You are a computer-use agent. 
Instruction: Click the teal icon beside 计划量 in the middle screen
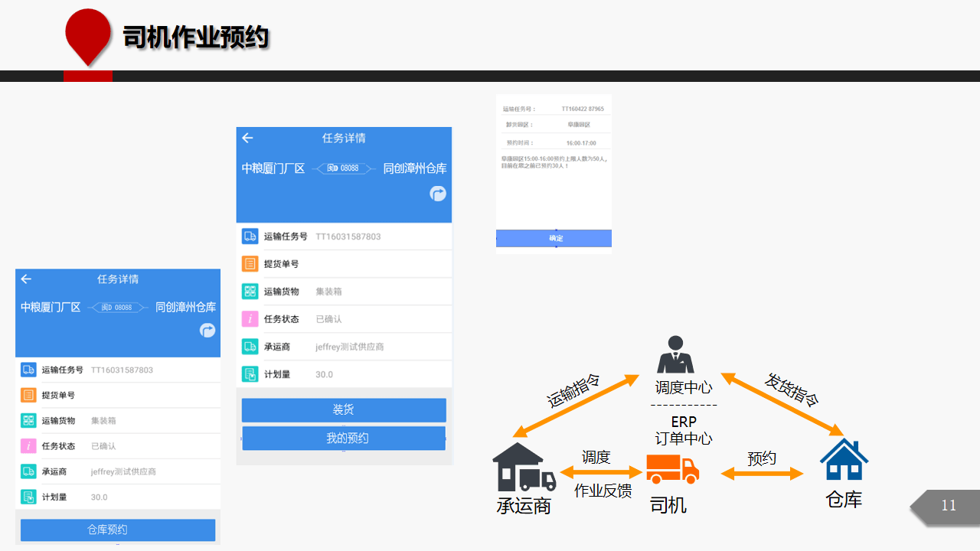tap(250, 374)
